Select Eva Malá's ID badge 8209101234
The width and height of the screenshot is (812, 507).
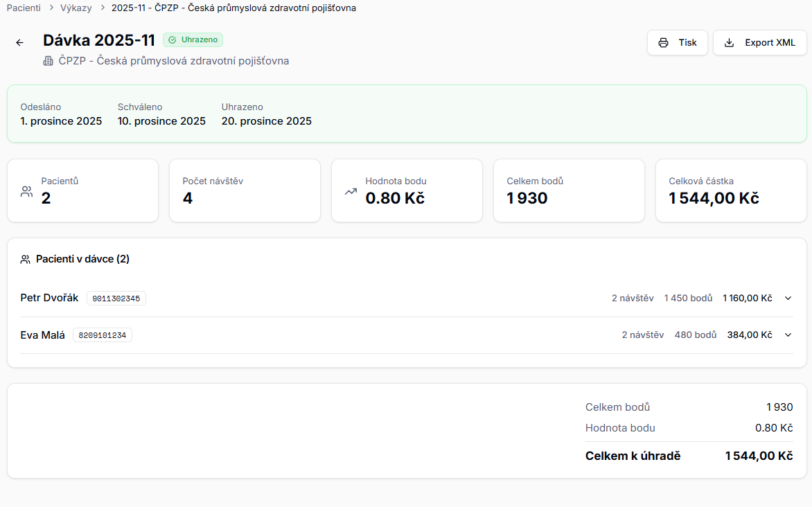103,335
